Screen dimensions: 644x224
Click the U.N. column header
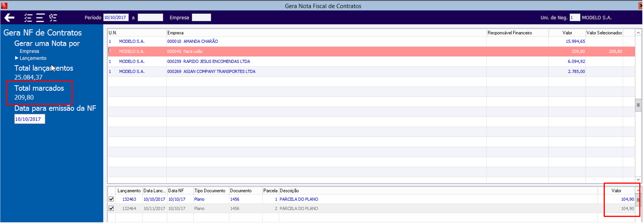tap(137, 32)
